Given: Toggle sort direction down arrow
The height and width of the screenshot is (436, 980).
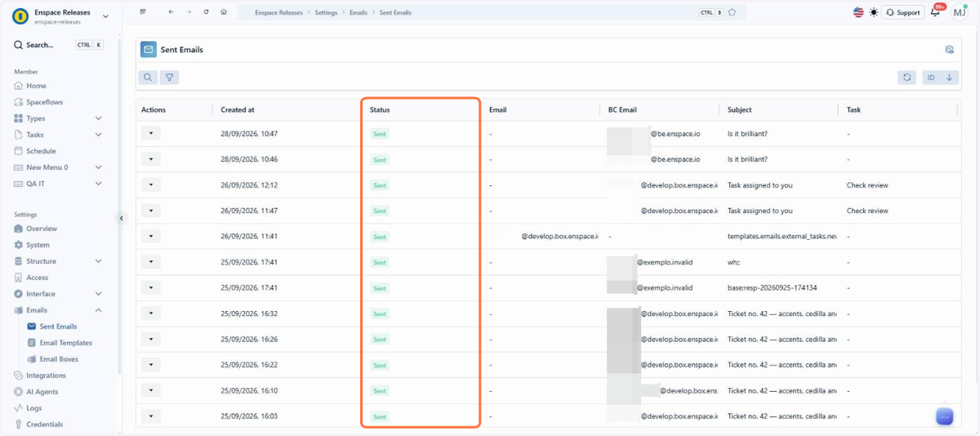Looking at the screenshot, I should (949, 78).
